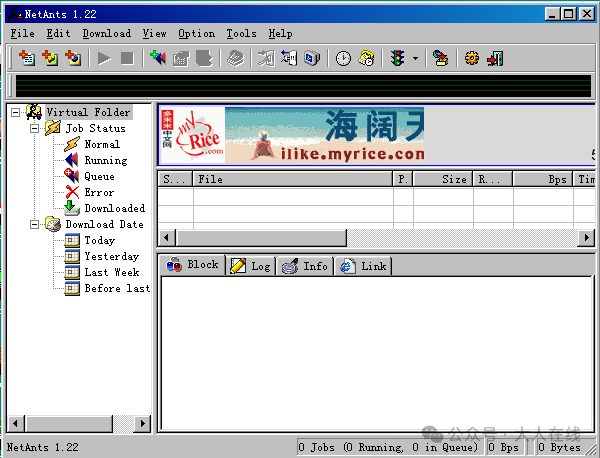Click the grayed job properties icon
The width and height of the screenshot is (600, 458).
click(181, 59)
